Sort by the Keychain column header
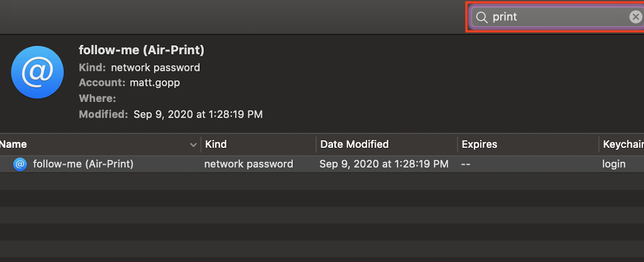644x262 pixels. (623, 144)
